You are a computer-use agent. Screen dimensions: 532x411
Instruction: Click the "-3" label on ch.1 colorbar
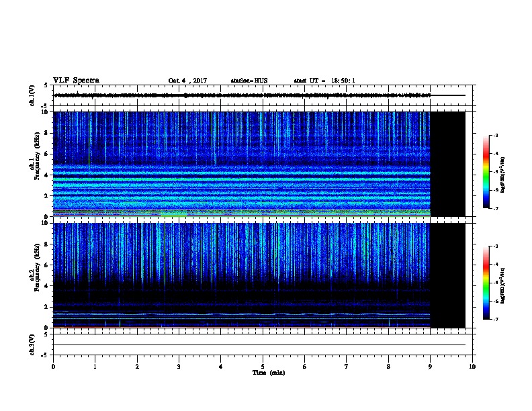495,135
